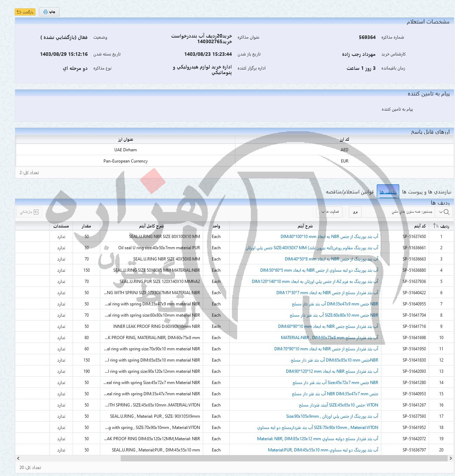Click the search text field in rows toolbar

(397, 212)
